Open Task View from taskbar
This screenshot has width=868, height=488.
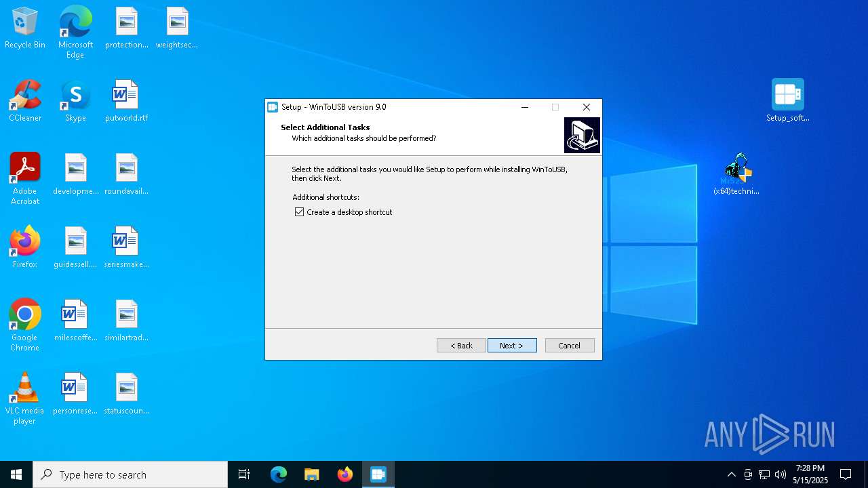(x=244, y=474)
